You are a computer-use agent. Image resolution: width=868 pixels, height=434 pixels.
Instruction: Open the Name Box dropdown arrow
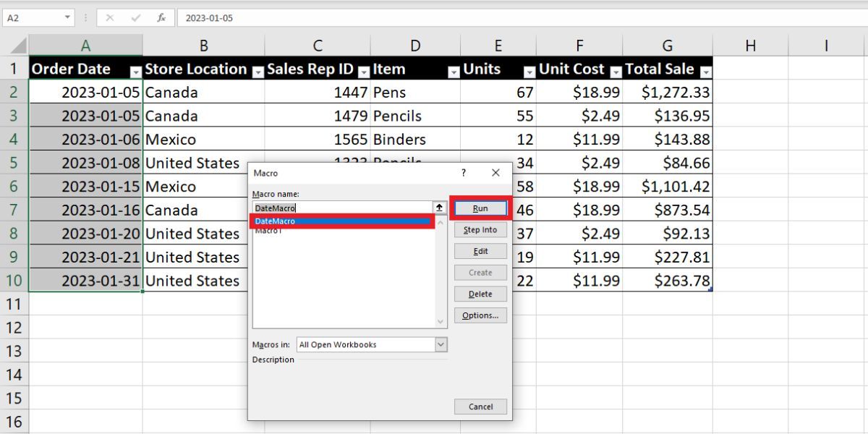(67, 17)
